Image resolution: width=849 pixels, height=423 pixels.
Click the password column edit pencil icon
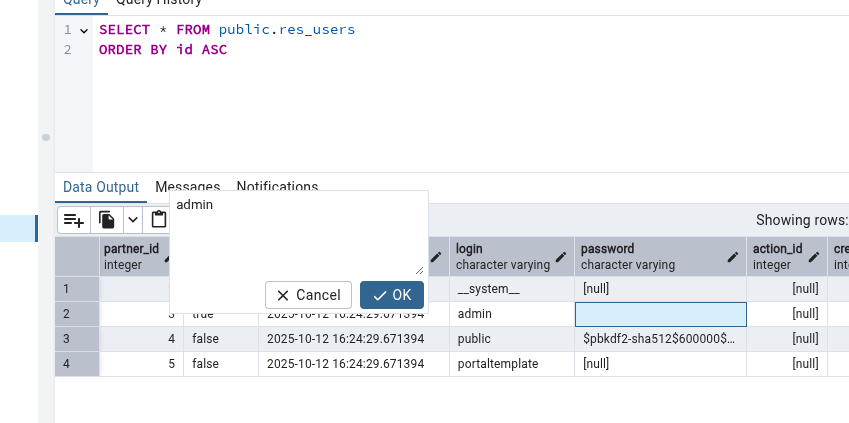tap(733, 257)
